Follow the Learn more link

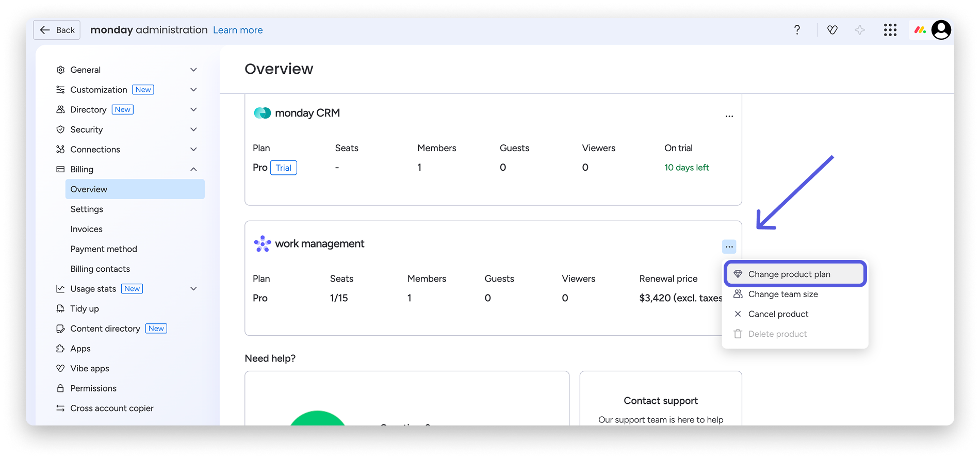[x=238, y=30]
